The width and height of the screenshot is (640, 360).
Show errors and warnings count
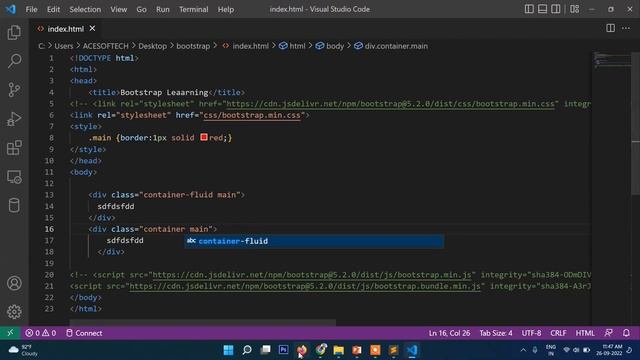[x=41, y=333]
